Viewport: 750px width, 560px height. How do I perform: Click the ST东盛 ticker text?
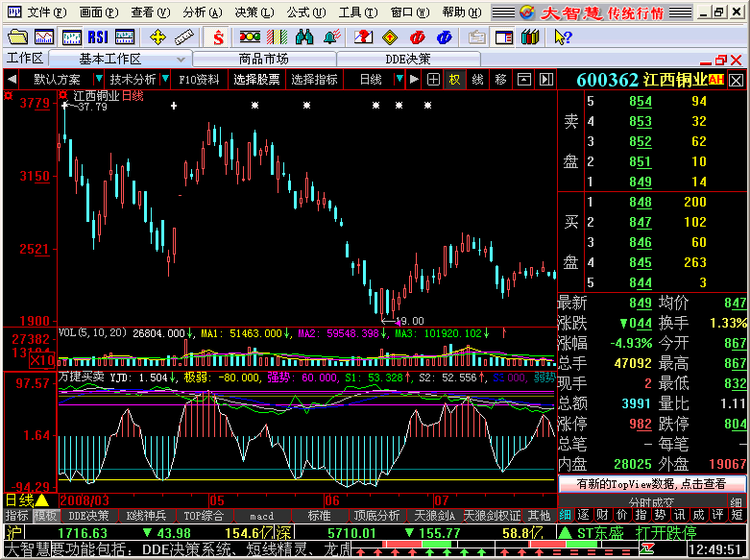click(600, 533)
